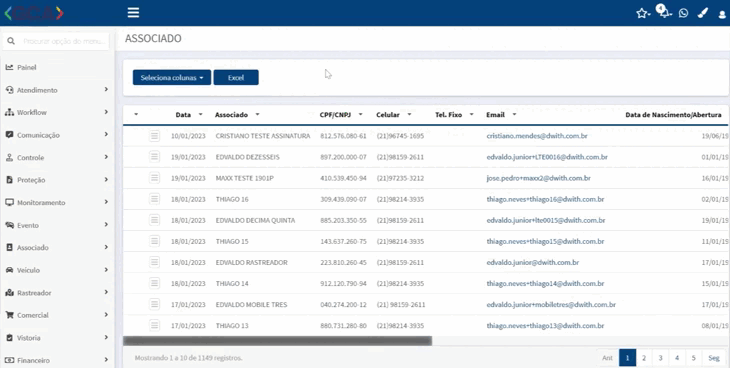
Task: Click CPF 410.539.450-94
Action: [x=344, y=178]
